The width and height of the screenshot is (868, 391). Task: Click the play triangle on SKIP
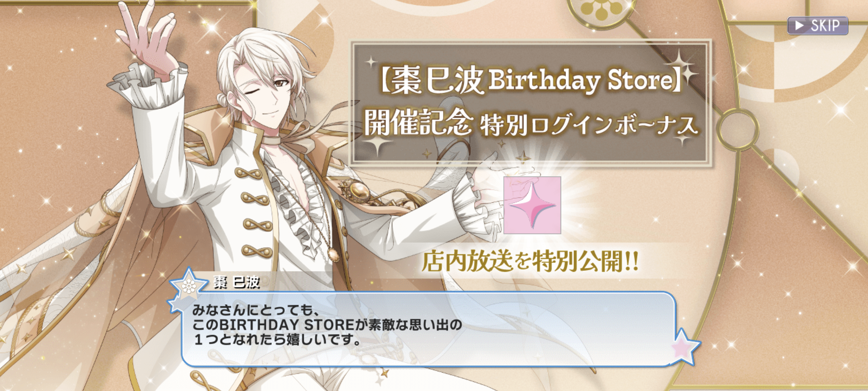tap(799, 25)
